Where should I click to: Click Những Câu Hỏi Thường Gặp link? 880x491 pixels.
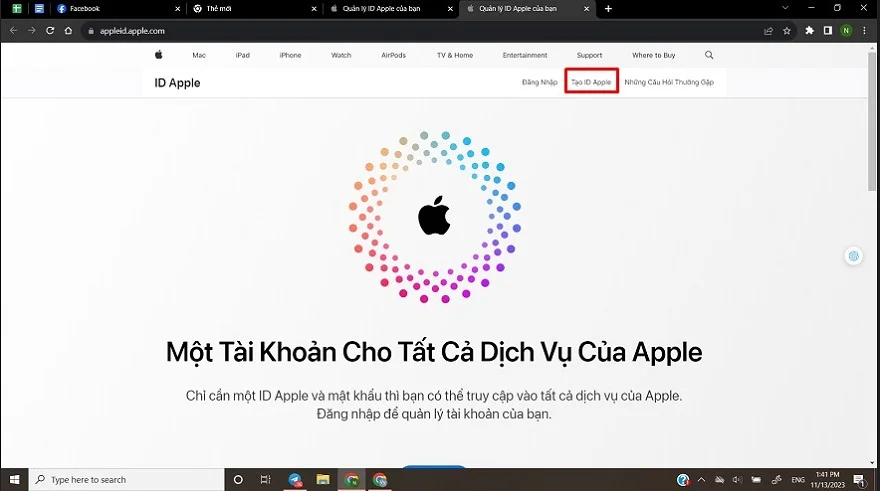pos(669,82)
